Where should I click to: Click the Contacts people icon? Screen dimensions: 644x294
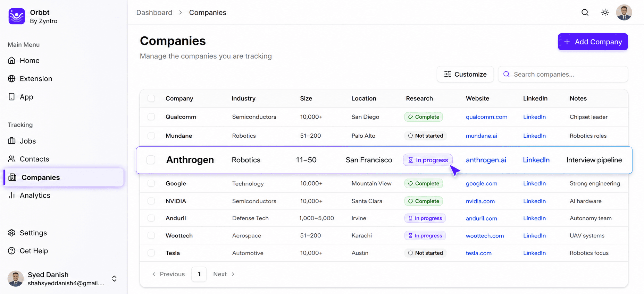[x=12, y=159]
